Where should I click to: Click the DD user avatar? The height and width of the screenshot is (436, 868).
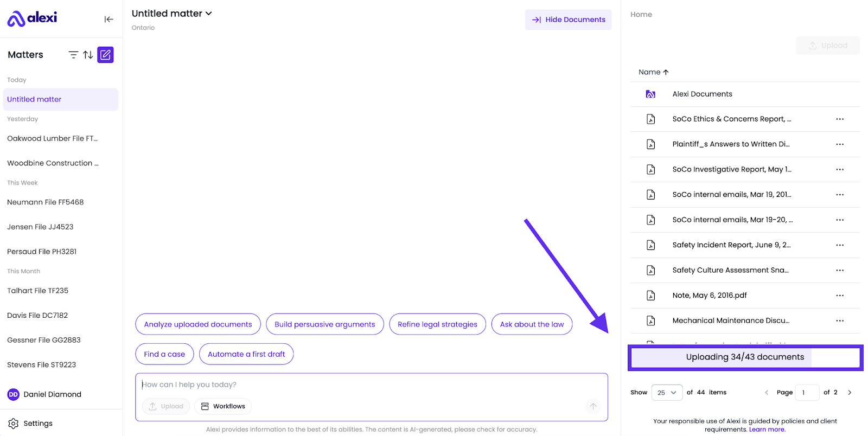(13, 395)
